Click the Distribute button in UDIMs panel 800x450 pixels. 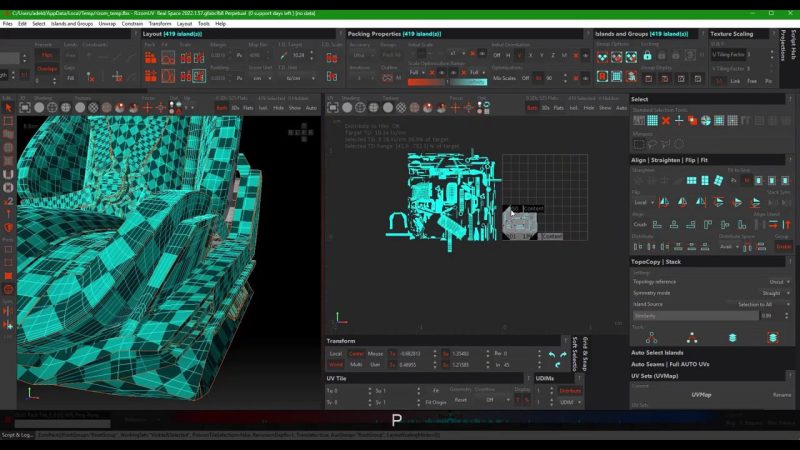(570, 391)
